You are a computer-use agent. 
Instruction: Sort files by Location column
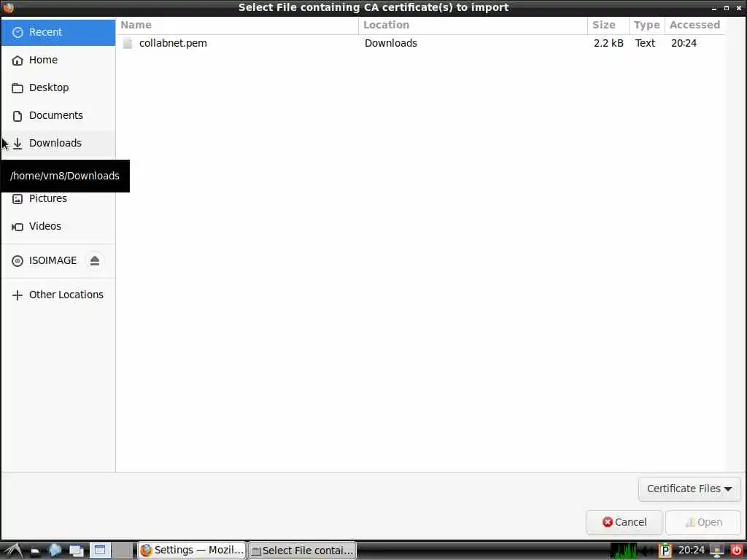coord(473,26)
